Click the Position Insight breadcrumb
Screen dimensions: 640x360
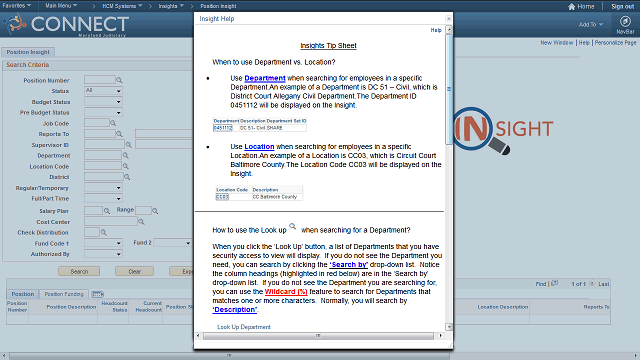pyautogui.click(x=218, y=6)
